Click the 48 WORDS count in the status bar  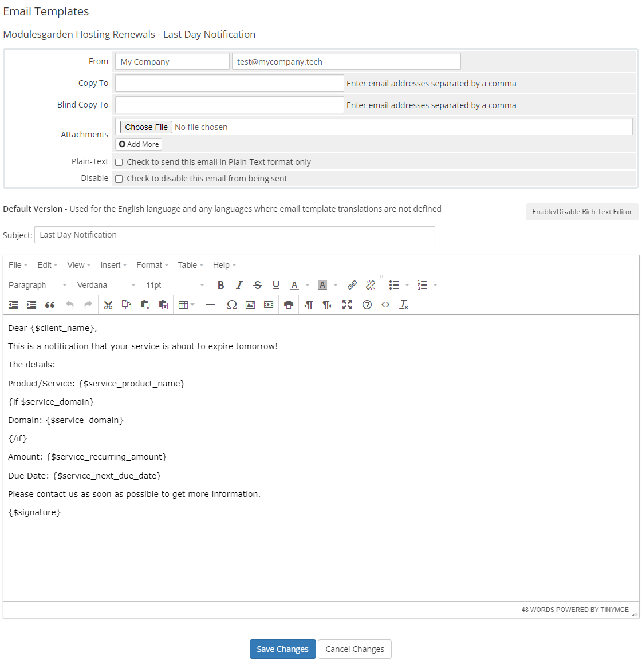click(x=538, y=610)
